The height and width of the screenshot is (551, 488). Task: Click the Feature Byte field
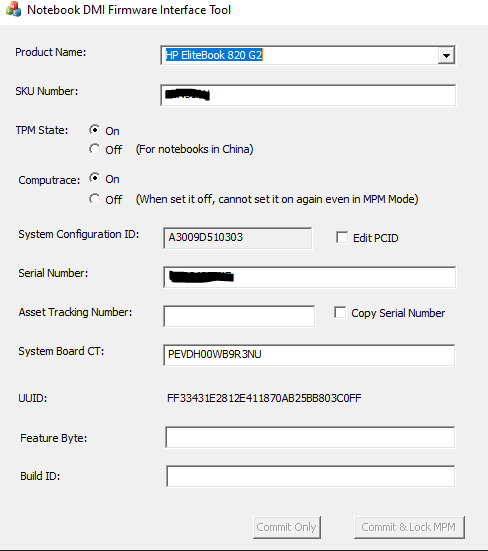click(x=310, y=437)
